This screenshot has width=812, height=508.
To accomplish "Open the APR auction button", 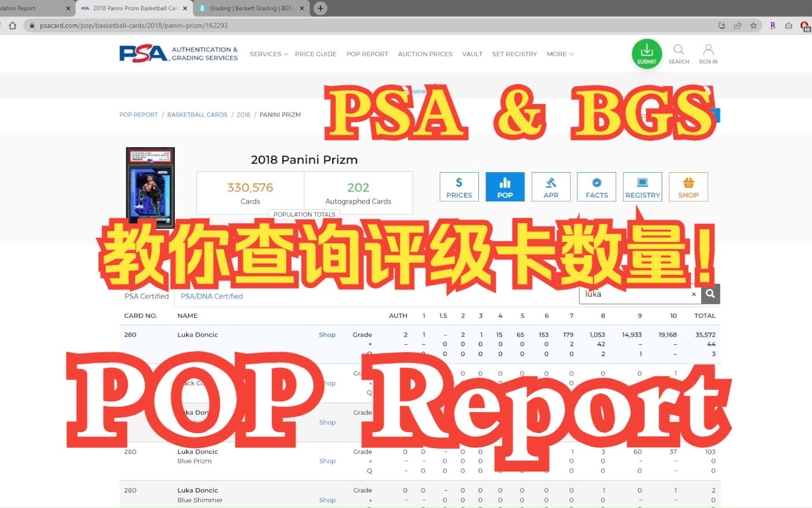I will [x=551, y=187].
